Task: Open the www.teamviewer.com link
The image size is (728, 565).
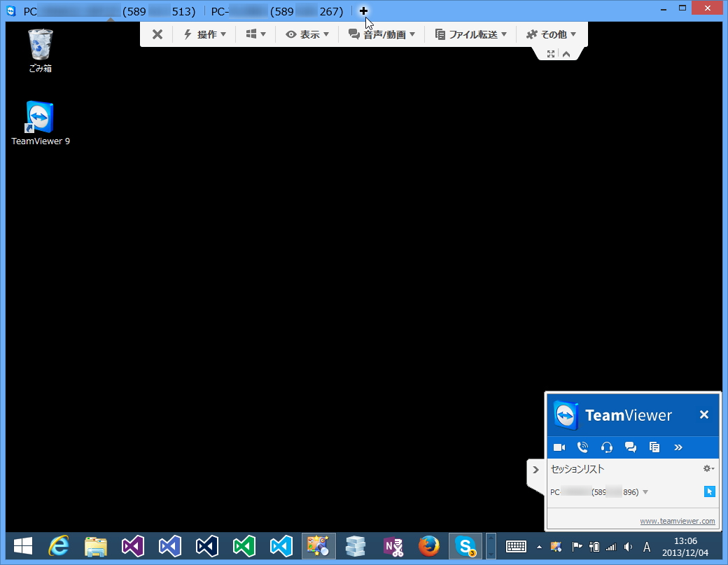Action: [678, 521]
